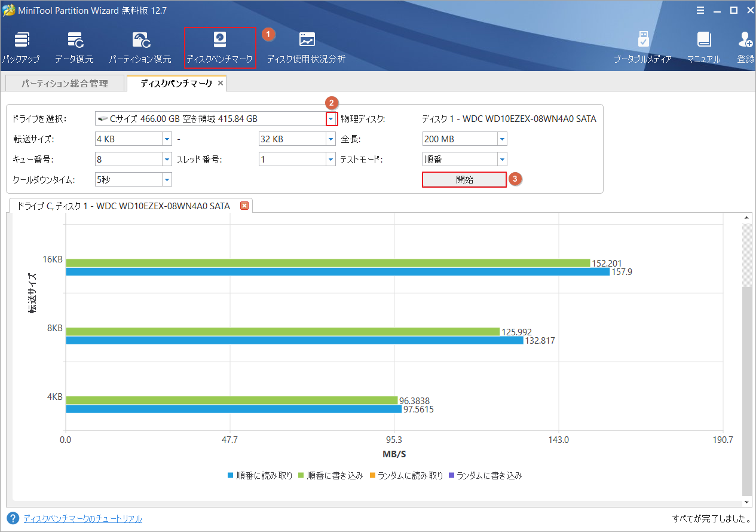Open the 4 KB transfer size dropdown

(x=167, y=139)
